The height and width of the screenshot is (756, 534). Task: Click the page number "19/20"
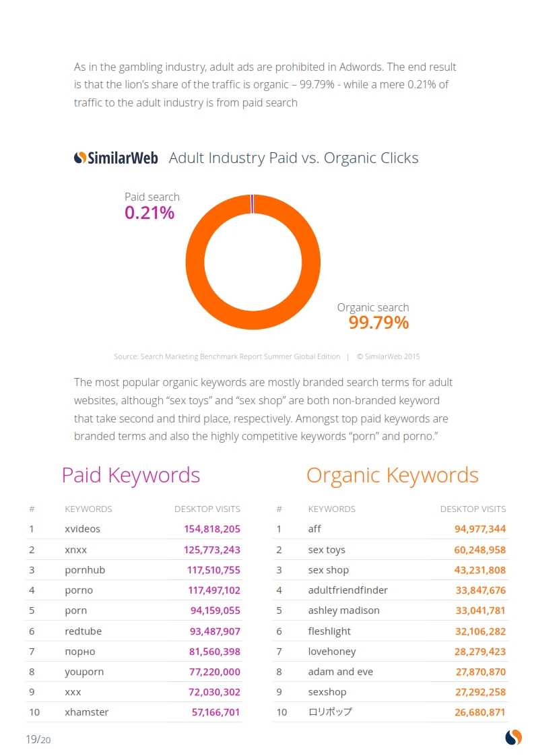click(38, 739)
